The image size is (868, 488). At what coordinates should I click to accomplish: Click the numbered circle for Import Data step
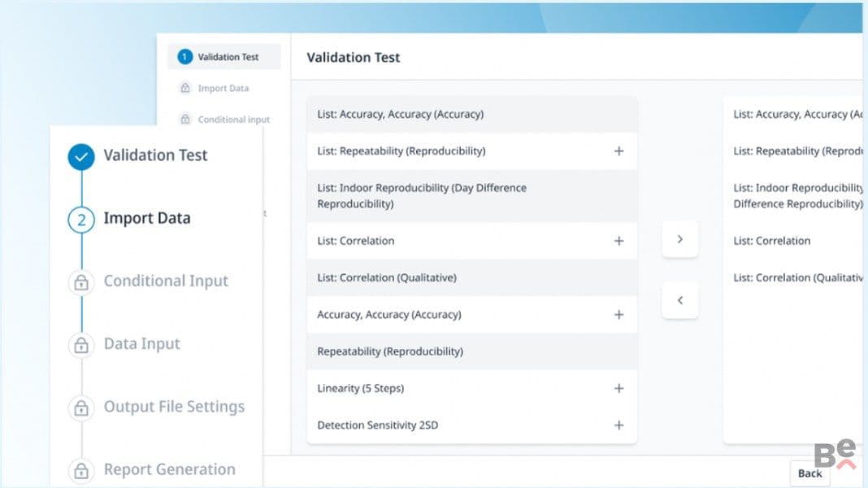click(81, 220)
